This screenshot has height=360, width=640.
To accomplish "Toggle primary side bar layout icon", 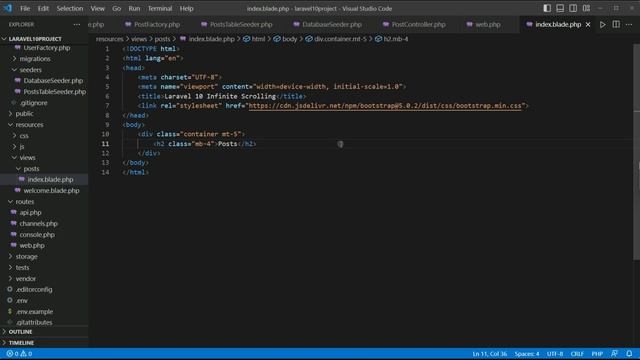I will tap(547, 8).
